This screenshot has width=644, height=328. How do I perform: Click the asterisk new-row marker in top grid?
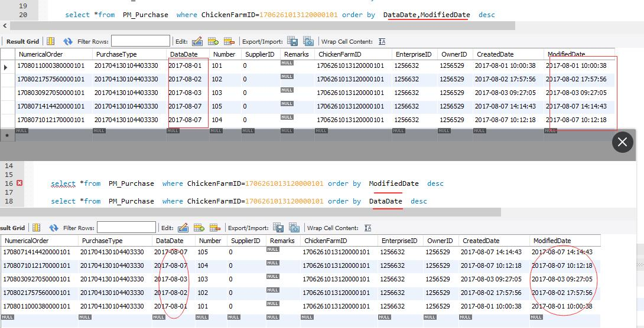point(7,136)
